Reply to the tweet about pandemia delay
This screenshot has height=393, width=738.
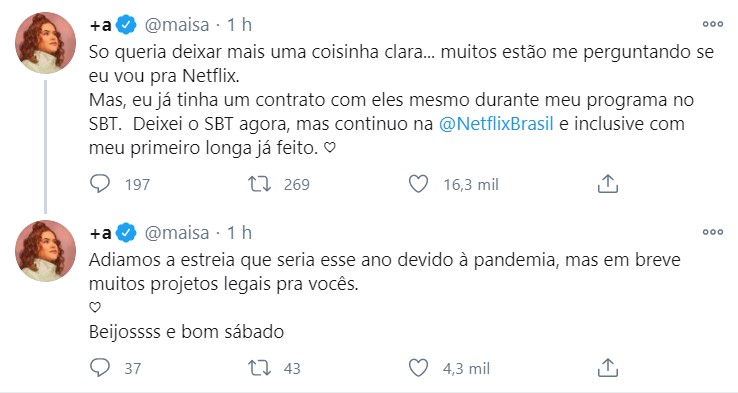pos(100,368)
